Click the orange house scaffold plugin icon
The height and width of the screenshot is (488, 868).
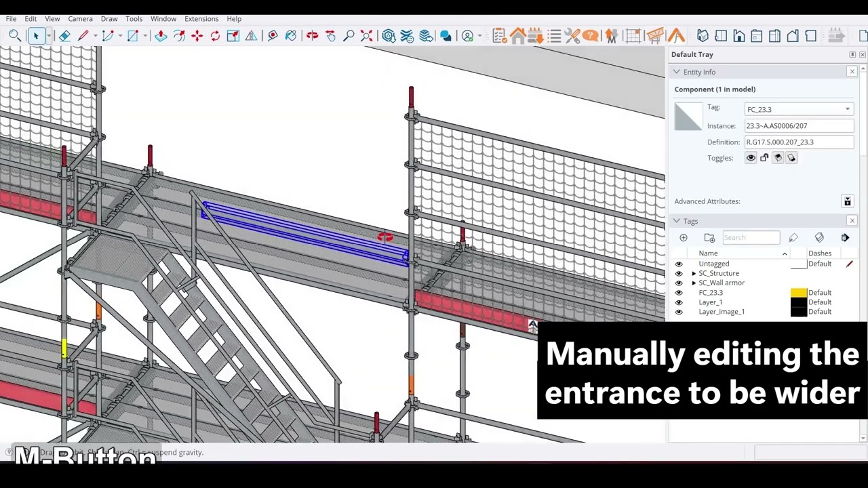point(518,36)
